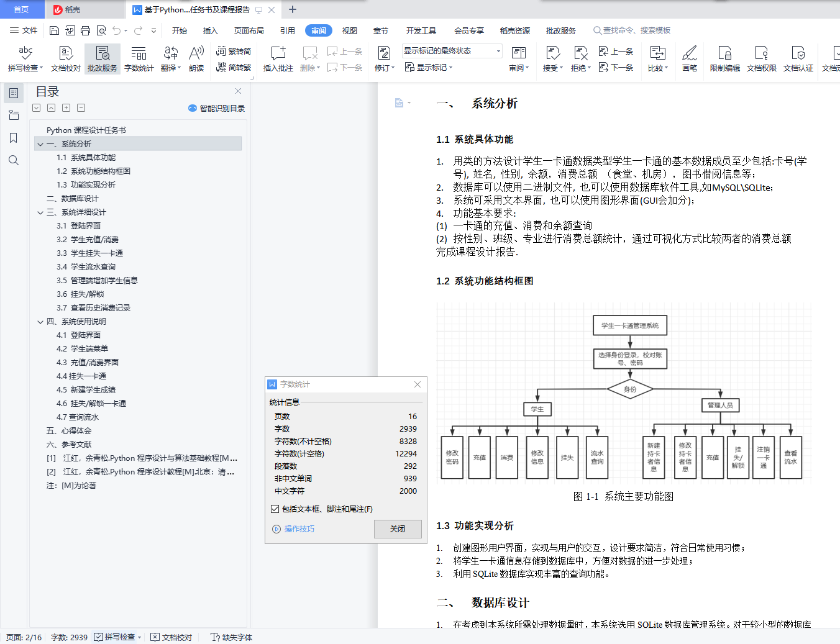The image size is (840, 644).
Task: Open the 拒绝 reject dropdown
Action: coord(589,68)
